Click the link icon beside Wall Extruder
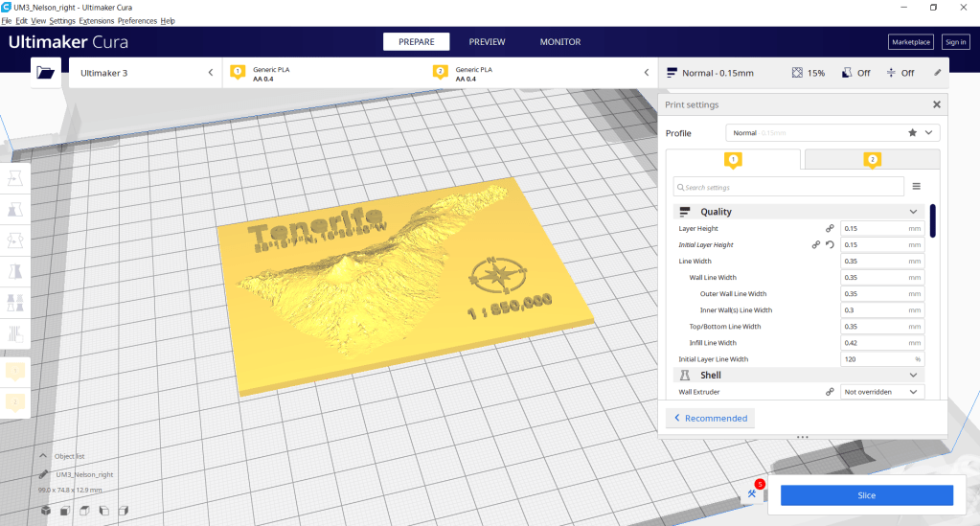This screenshot has height=526, width=980. 830,392
